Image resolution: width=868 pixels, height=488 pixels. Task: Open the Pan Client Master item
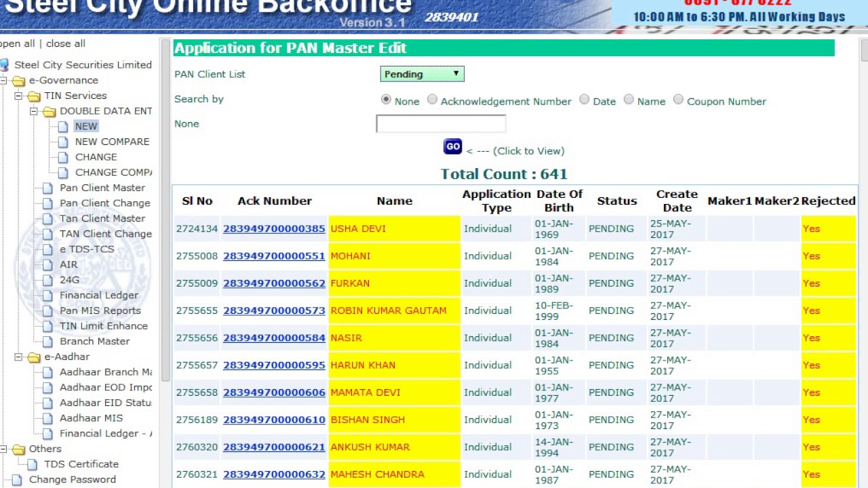click(102, 188)
